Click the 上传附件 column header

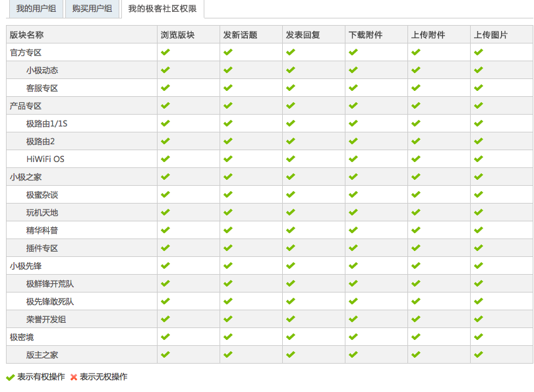click(x=428, y=35)
